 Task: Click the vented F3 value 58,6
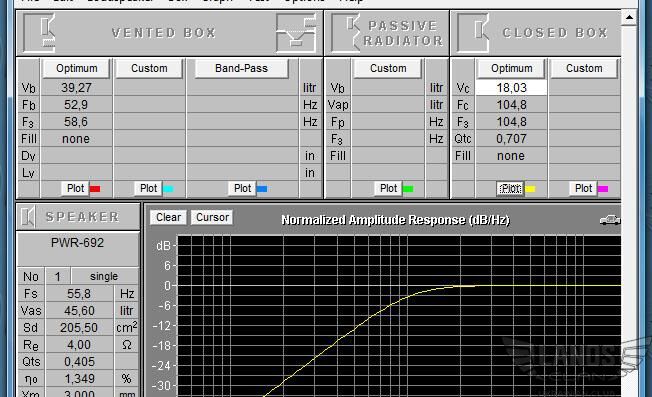point(77,122)
